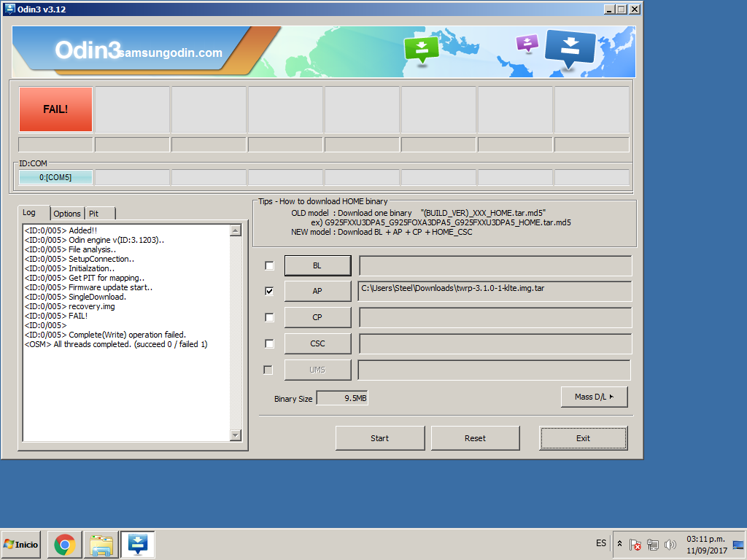
Task: Select the Odin3 taskbar icon
Action: coord(138,544)
